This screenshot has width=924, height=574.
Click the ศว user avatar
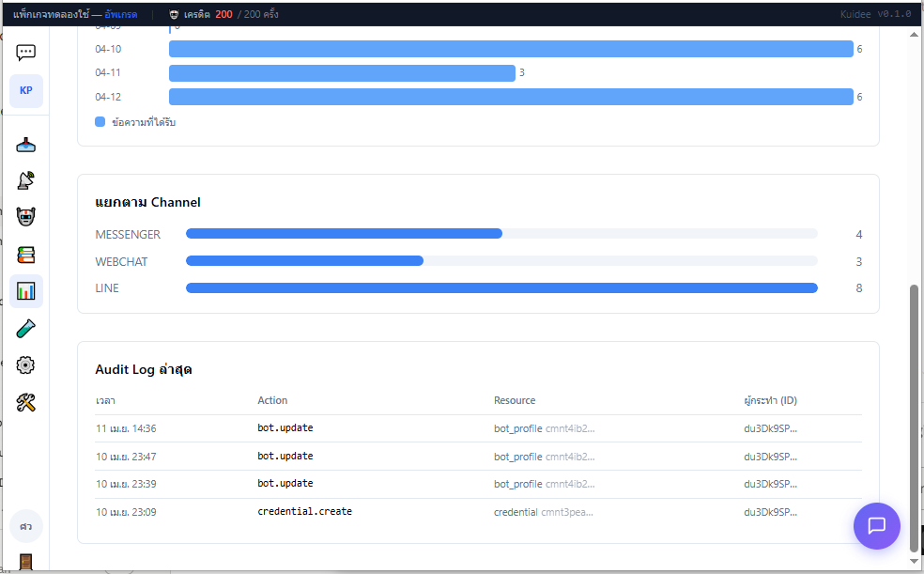[26, 526]
